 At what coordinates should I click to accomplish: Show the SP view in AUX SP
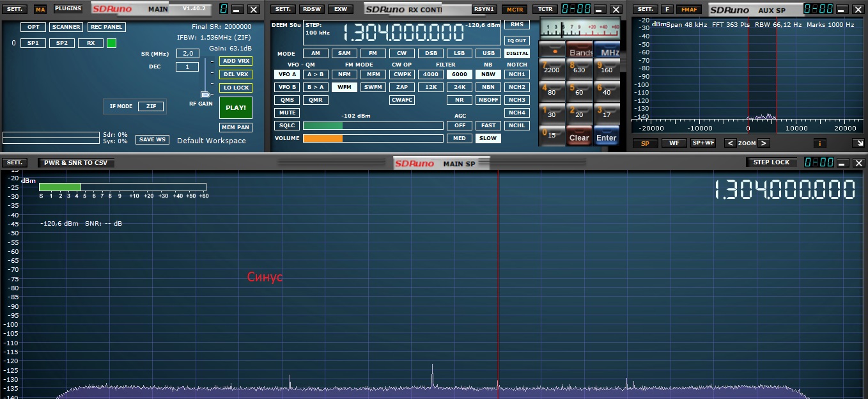(645, 143)
